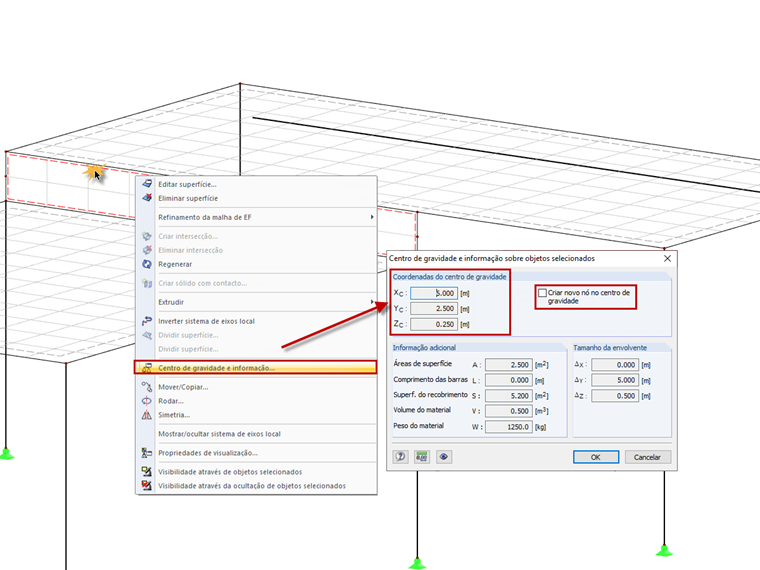Click the Yc coordinate field showing 2.500
This screenshot has width=760, height=570.
[434, 309]
